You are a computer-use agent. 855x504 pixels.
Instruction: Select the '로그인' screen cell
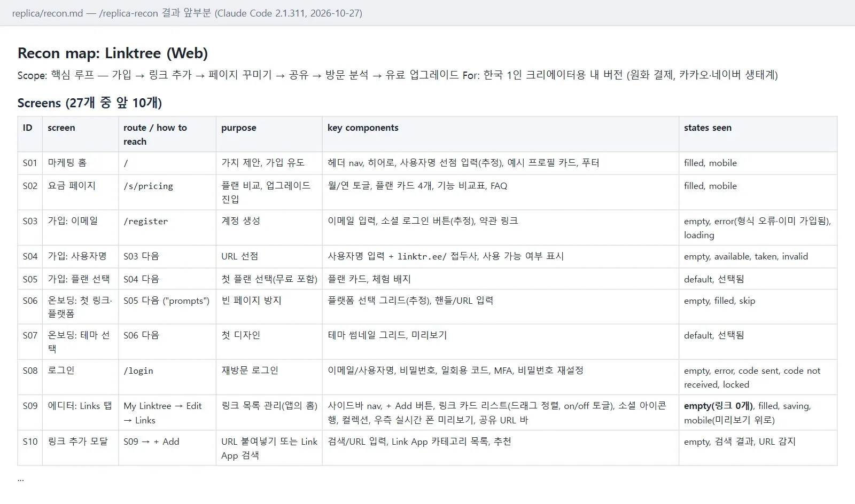click(81, 377)
